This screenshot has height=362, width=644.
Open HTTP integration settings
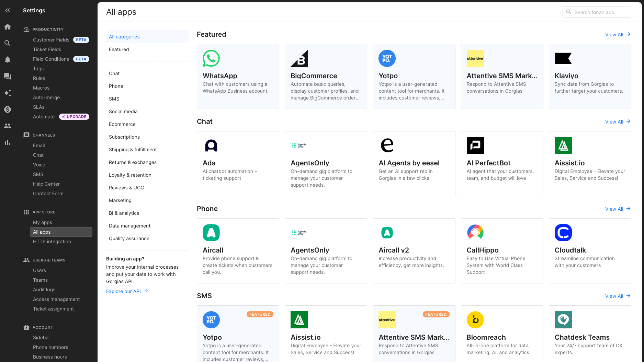click(x=52, y=242)
